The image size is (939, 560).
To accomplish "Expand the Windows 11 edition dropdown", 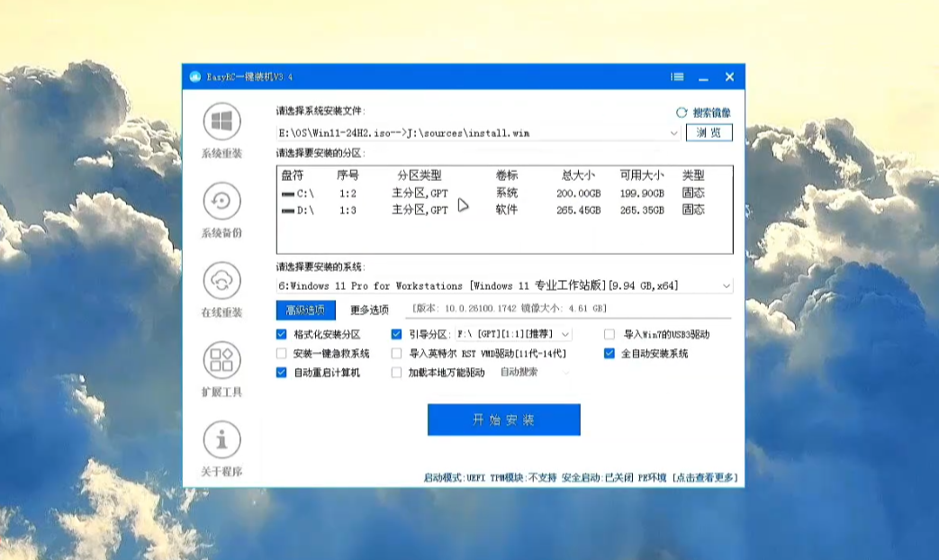I will [x=727, y=286].
